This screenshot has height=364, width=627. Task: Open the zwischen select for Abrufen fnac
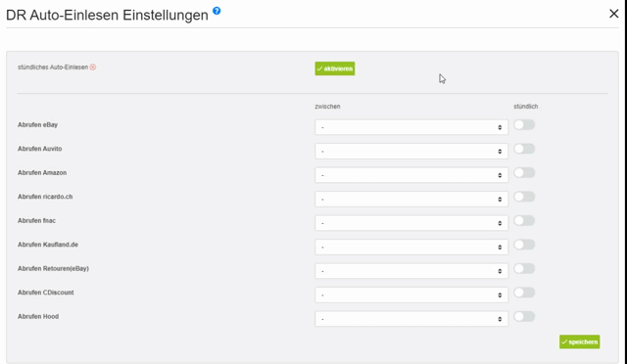(411, 223)
